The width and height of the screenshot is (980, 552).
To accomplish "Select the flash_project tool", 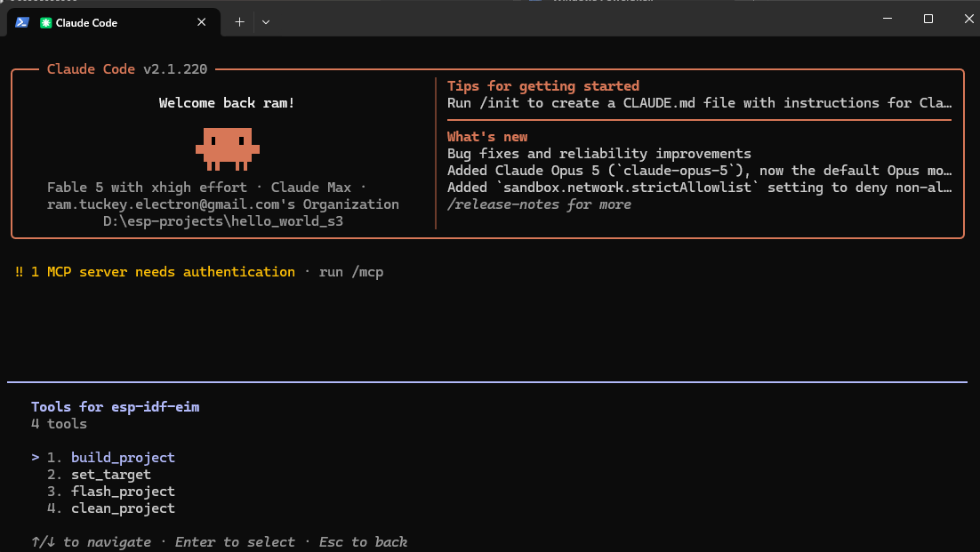I will coord(123,492).
